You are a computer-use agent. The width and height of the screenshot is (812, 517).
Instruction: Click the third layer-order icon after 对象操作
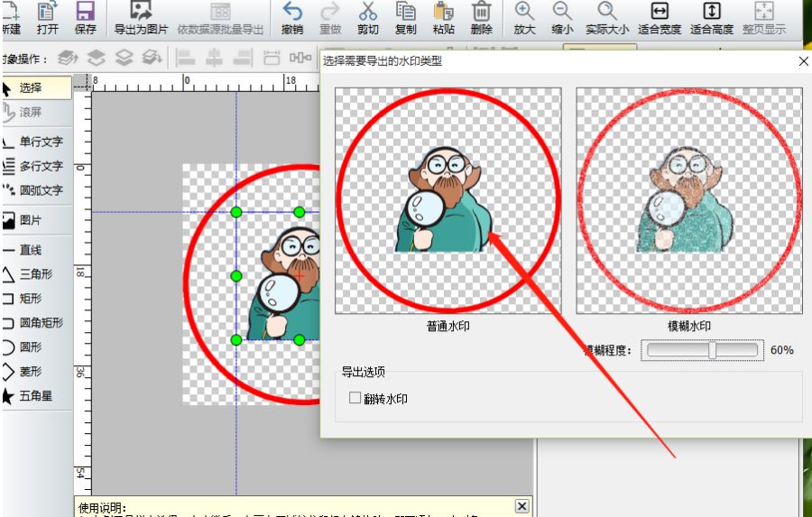(x=124, y=58)
